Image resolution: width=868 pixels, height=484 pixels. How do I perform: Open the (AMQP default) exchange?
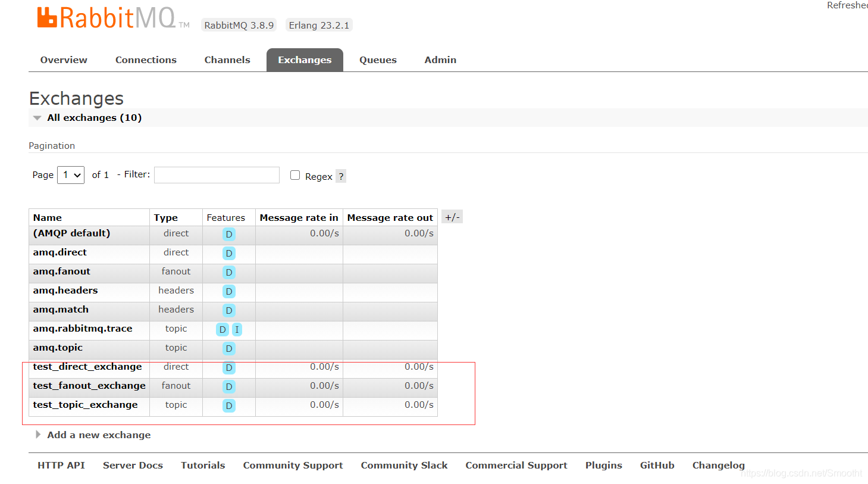pos(71,233)
